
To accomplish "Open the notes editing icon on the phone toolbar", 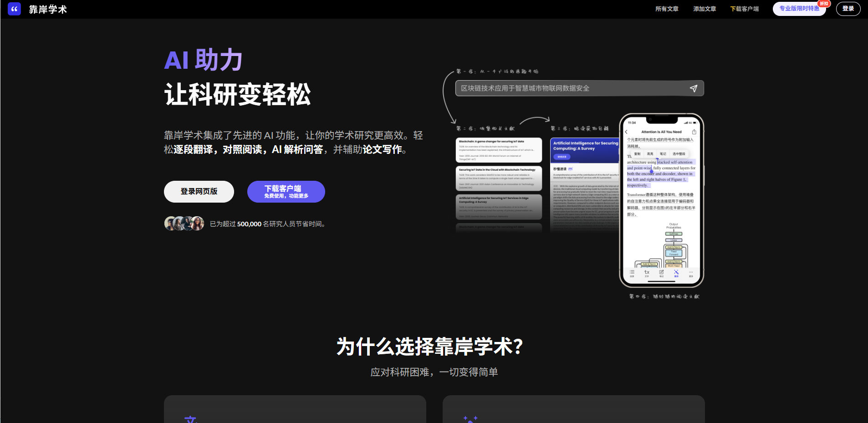I will point(661,272).
